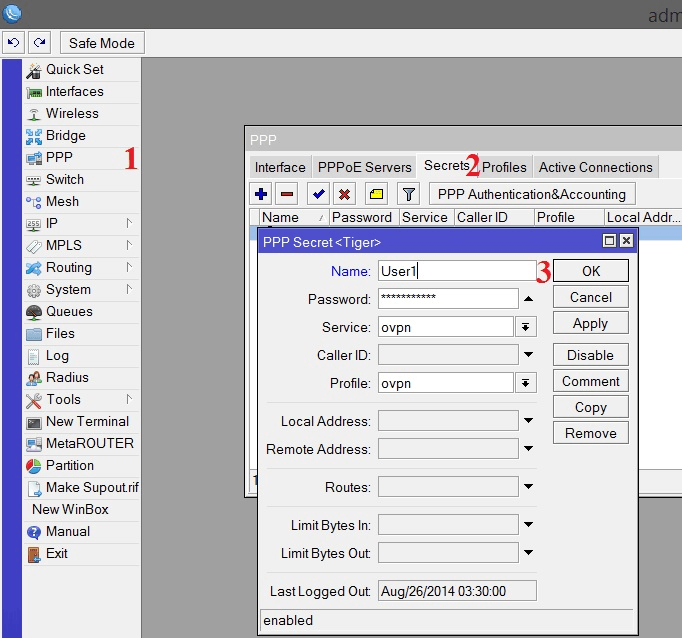Screen dimensions: 682x638
Task: Click red X disable button
Action: (x=344, y=194)
